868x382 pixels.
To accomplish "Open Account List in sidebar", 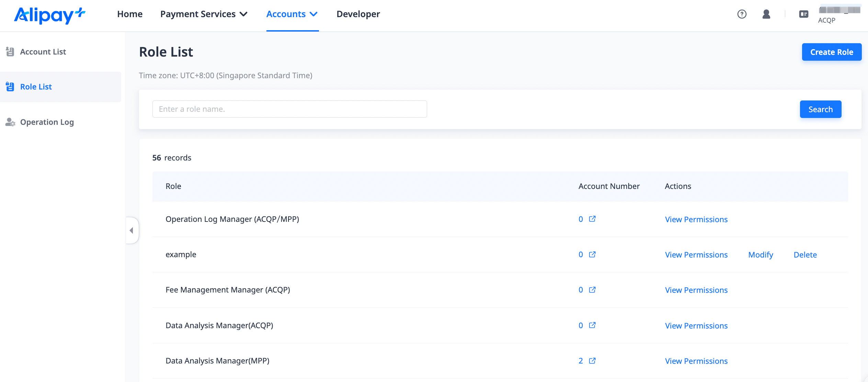I will 43,52.
